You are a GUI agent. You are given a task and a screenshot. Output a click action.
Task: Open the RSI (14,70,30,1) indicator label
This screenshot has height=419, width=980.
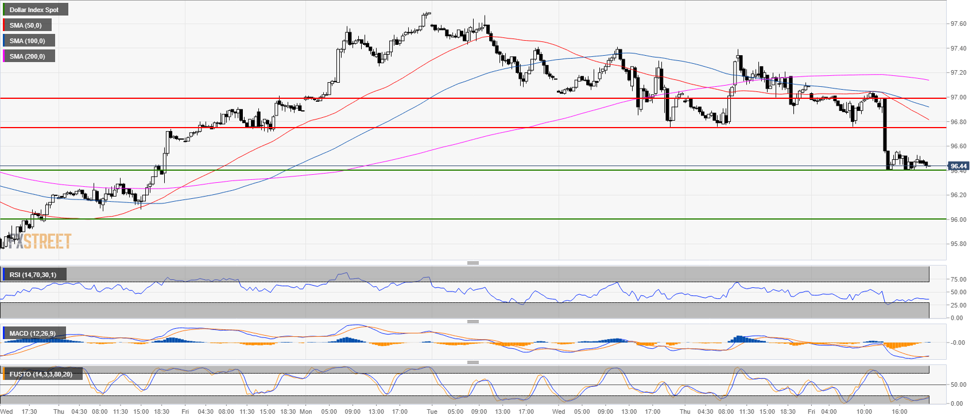pos(33,275)
